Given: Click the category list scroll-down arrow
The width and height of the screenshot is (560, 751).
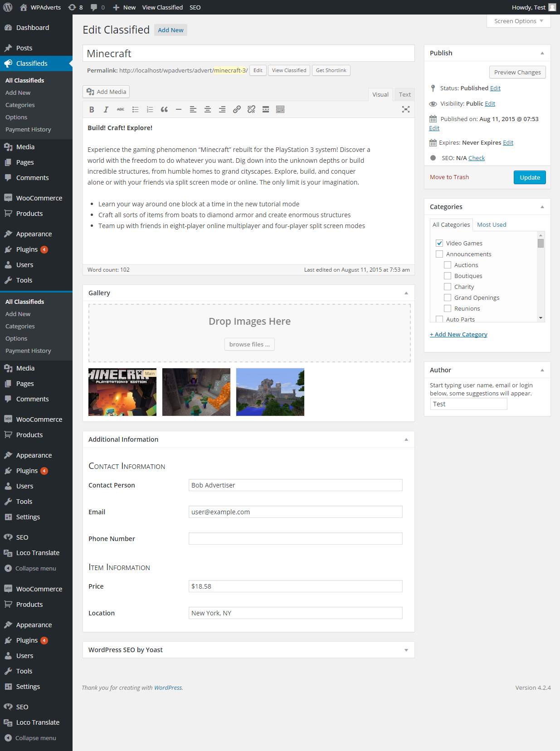Looking at the screenshot, I should tap(541, 318).
